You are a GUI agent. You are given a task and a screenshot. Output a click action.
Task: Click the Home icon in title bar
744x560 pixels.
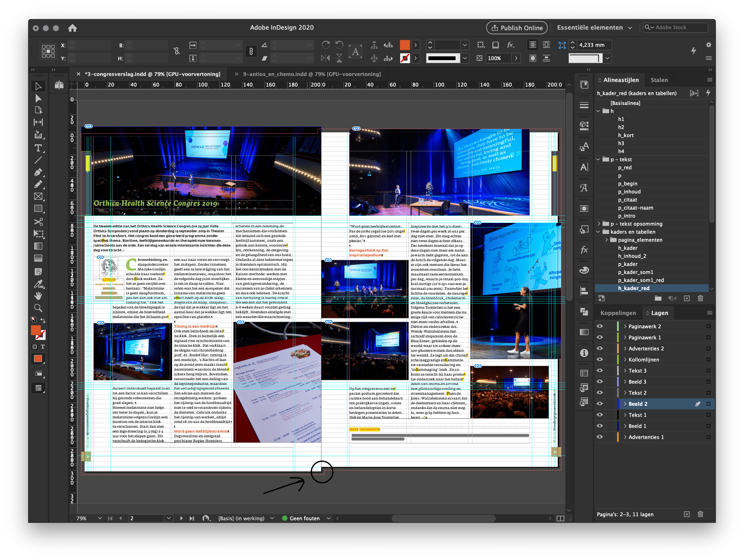point(72,28)
